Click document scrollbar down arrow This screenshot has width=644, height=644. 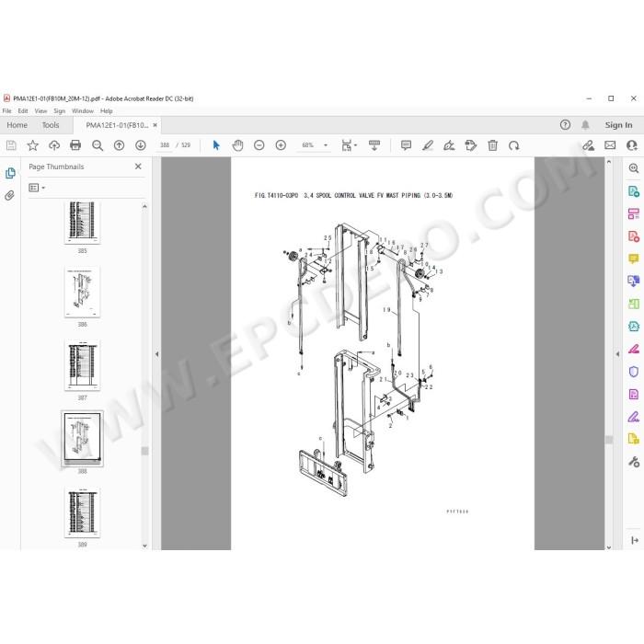click(609, 547)
